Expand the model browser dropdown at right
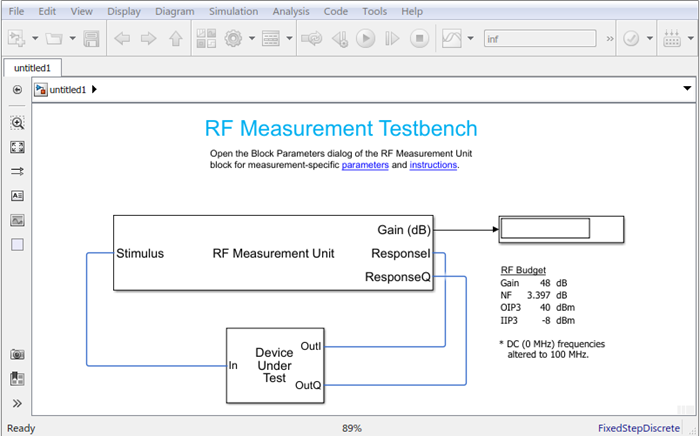This screenshot has height=436, width=700. coord(686,89)
